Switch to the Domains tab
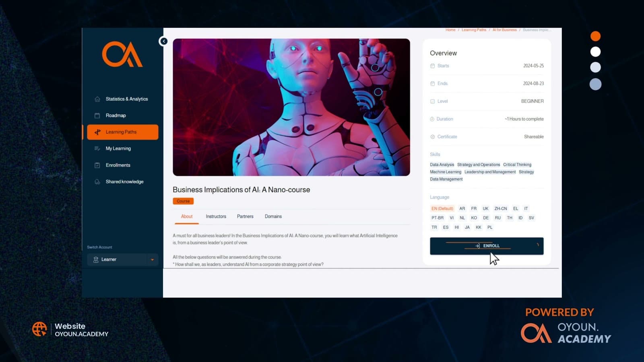 273,216
